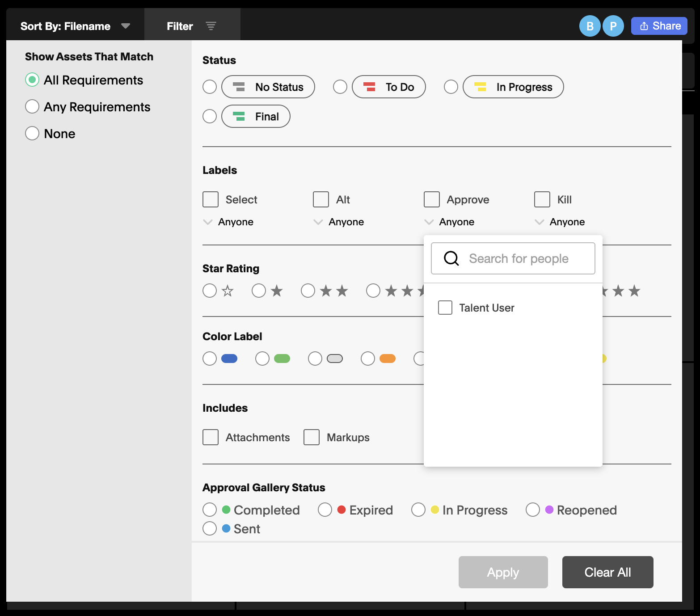Select the one-star rating radio button
The image size is (700, 616).
coord(259,291)
